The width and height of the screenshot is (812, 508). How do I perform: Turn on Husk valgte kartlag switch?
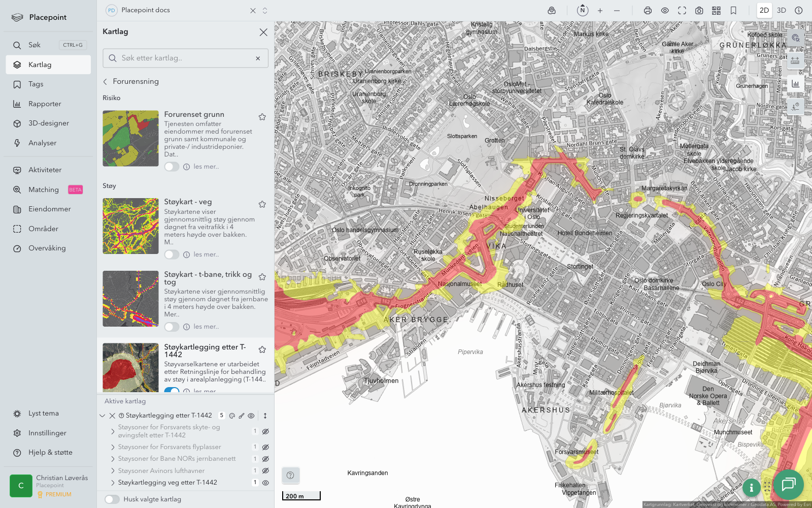[112, 499]
